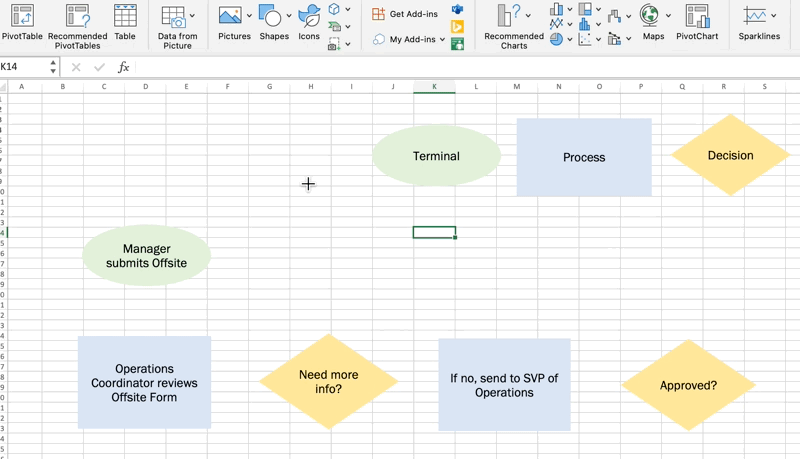Select column A header
This screenshot has height=459, width=800.
(21, 87)
